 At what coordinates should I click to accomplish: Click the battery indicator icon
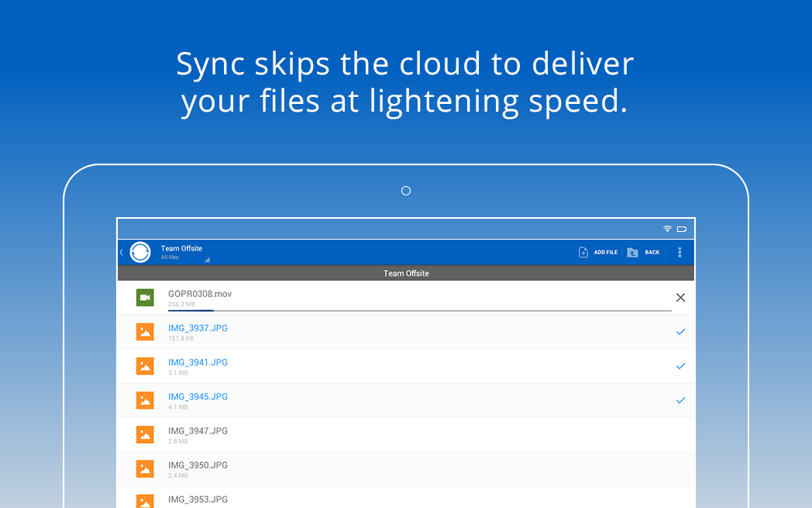click(x=682, y=228)
